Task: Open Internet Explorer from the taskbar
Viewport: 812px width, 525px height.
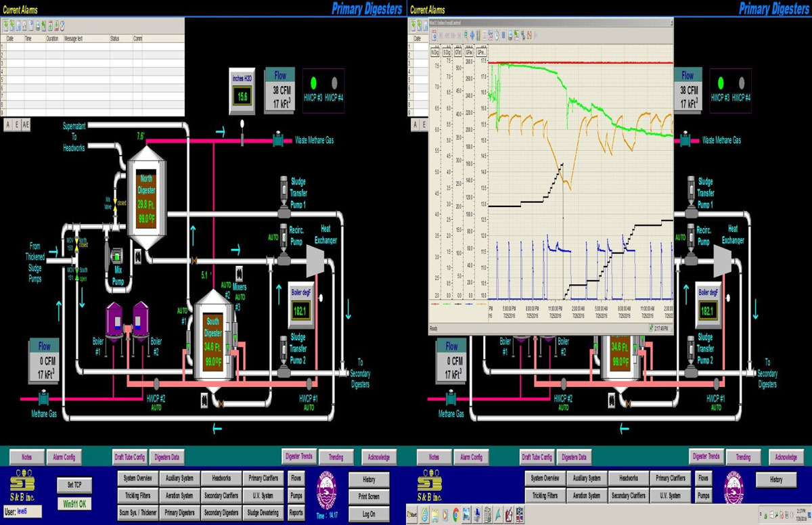Action: tap(425, 515)
